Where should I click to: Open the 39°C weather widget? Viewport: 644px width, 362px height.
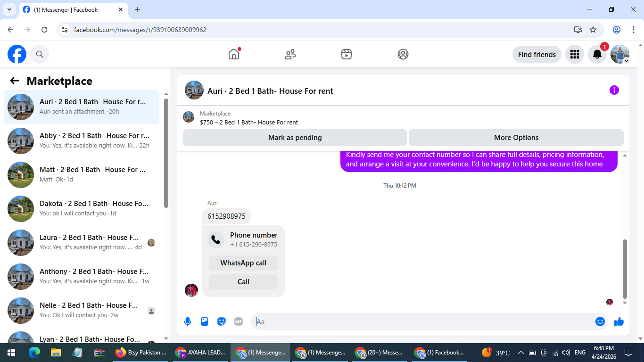495,353
